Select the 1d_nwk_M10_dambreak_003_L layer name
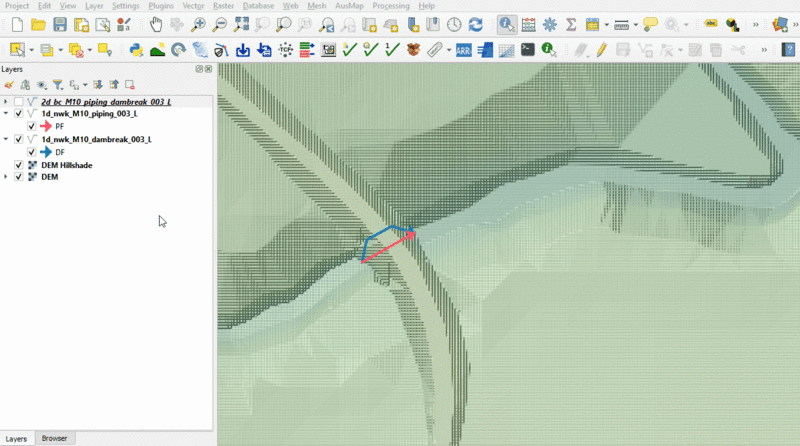Screen dimensions: 800x446 click(x=96, y=139)
